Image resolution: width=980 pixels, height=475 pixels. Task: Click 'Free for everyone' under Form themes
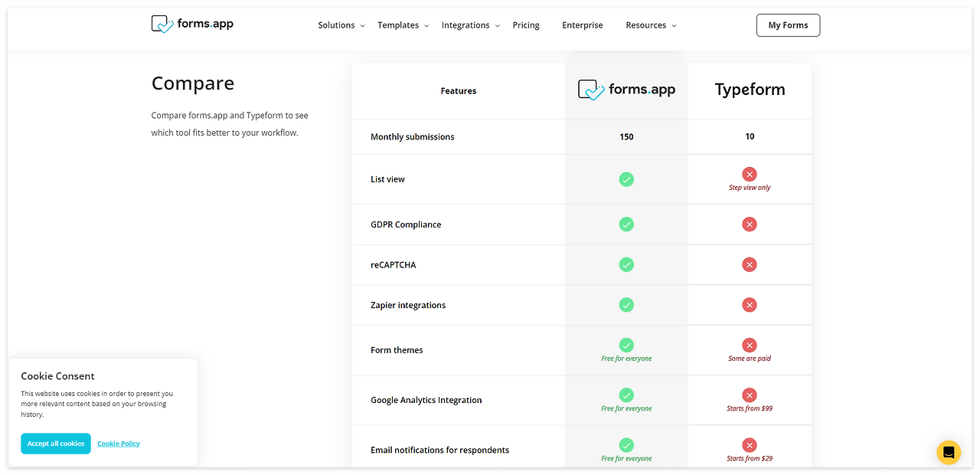[x=626, y=359]
